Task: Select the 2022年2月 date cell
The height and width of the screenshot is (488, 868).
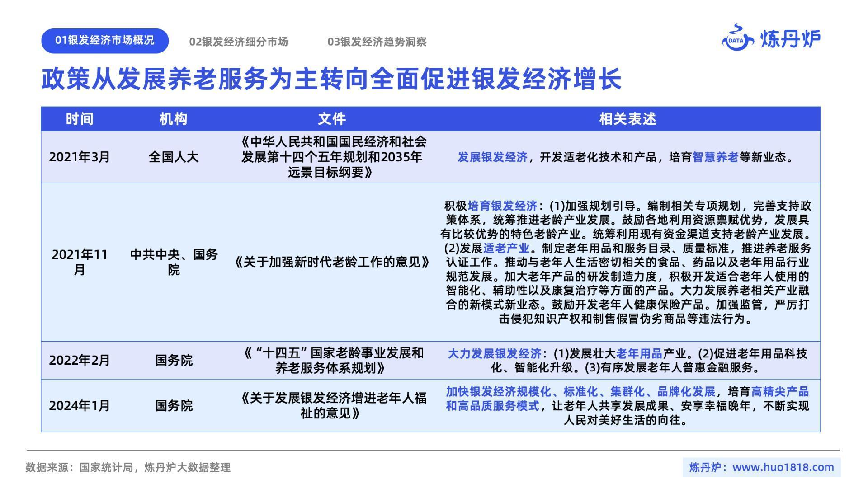Action: [x=80, y=360]
